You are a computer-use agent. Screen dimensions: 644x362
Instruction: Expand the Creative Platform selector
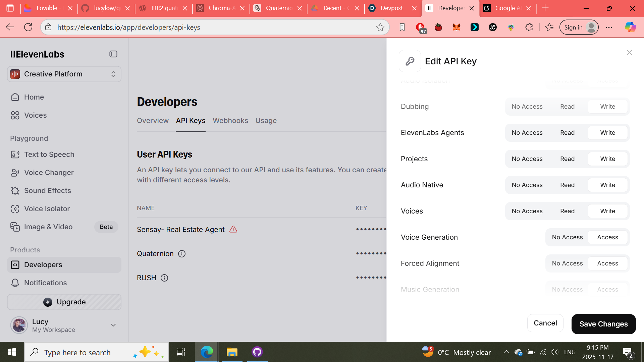(64, 74)
